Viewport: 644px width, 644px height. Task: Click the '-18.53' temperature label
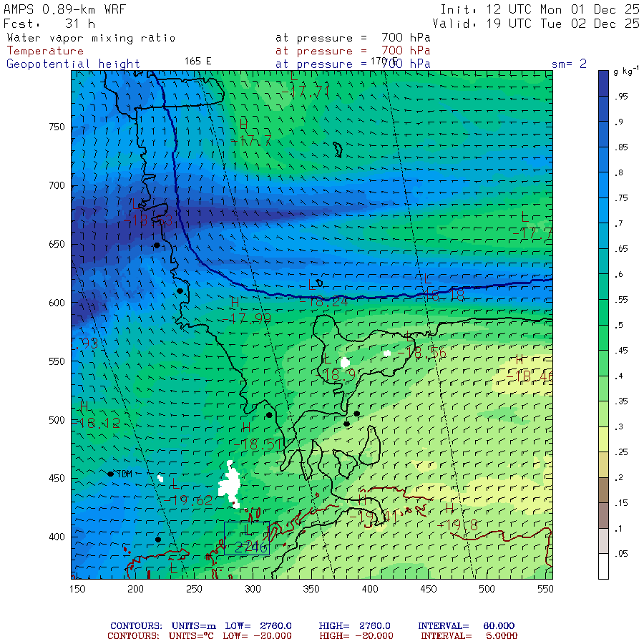[148, 220]
